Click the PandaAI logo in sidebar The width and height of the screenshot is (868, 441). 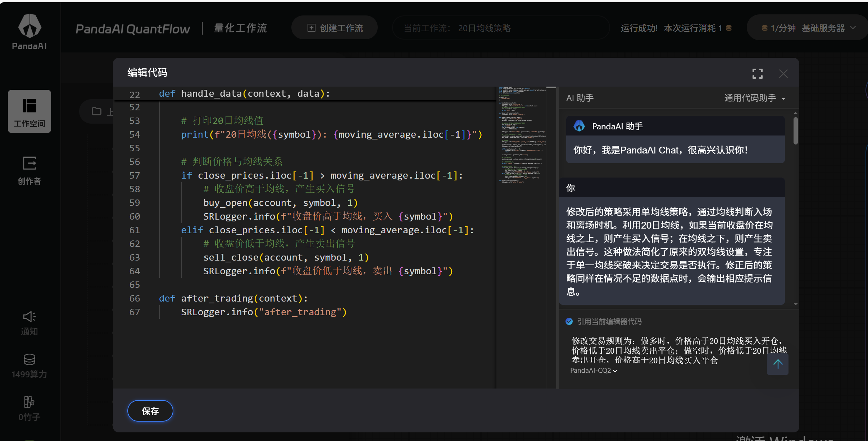click(29, 31)
